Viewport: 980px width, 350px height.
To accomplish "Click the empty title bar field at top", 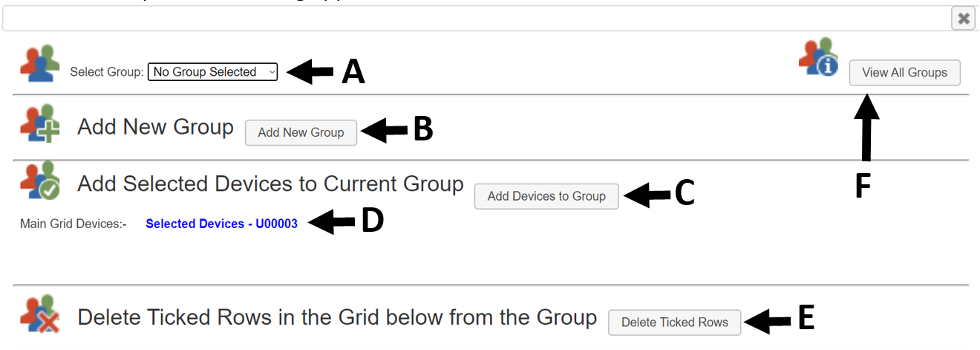I will 475,19.
